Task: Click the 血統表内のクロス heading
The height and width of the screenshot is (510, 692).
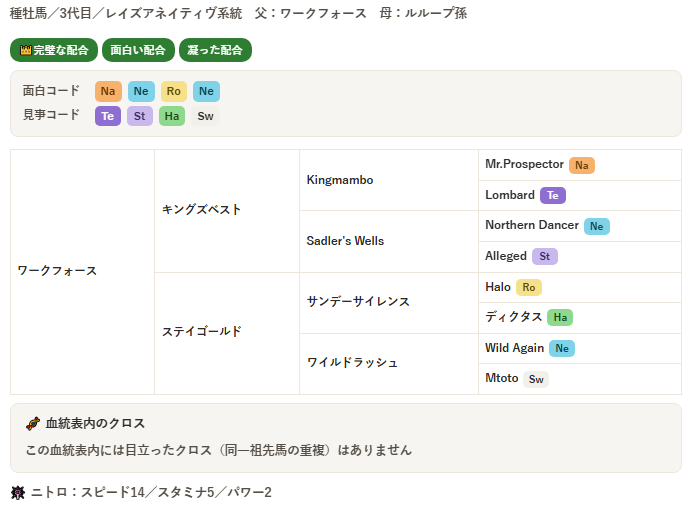Action: coord(95,424)
